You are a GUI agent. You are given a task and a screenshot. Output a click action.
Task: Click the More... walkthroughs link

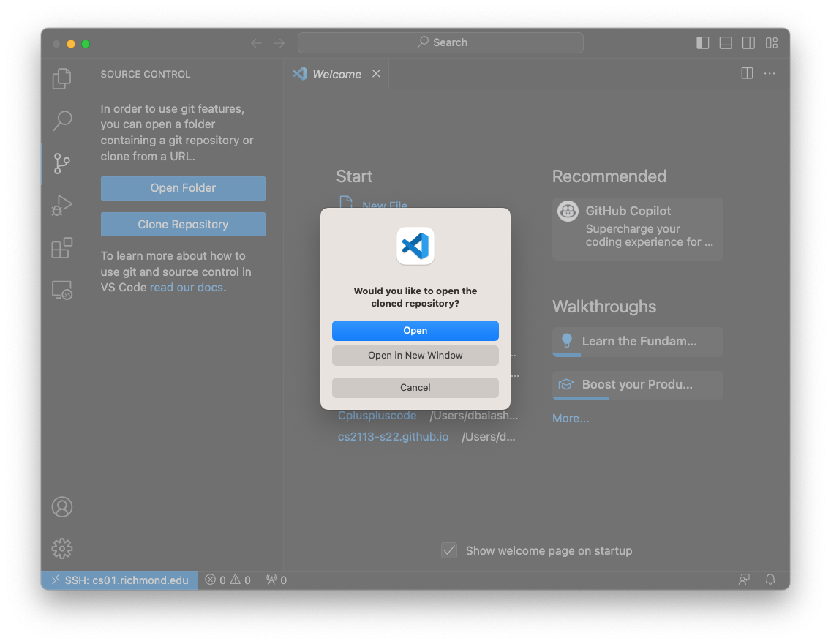(571, 418)
